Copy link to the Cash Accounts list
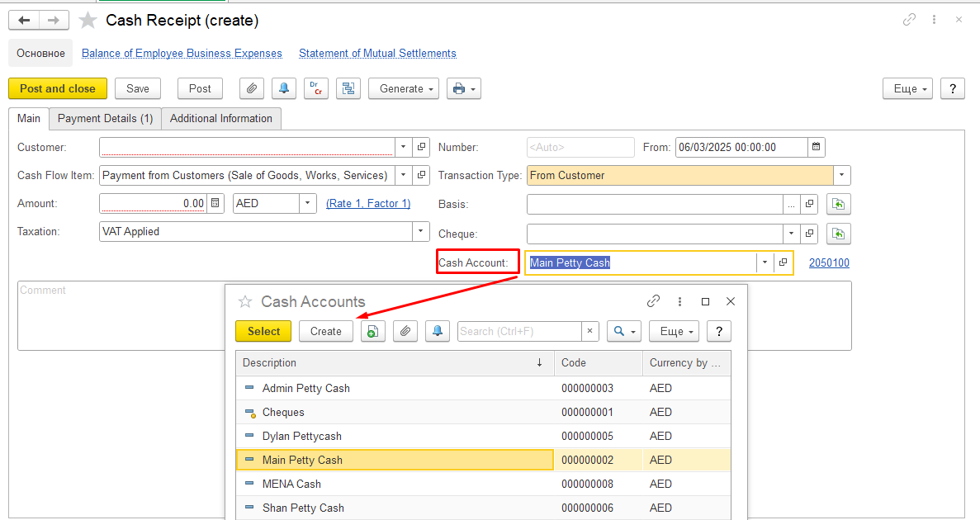This screenshot has width=980, height=520. pyautogui.click(x=653, y=301)
